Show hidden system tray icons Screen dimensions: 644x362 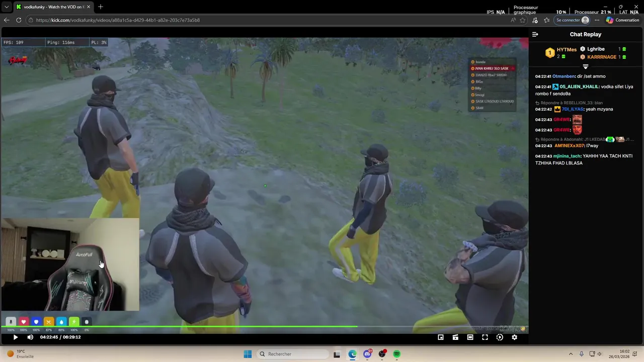point(571,354)
